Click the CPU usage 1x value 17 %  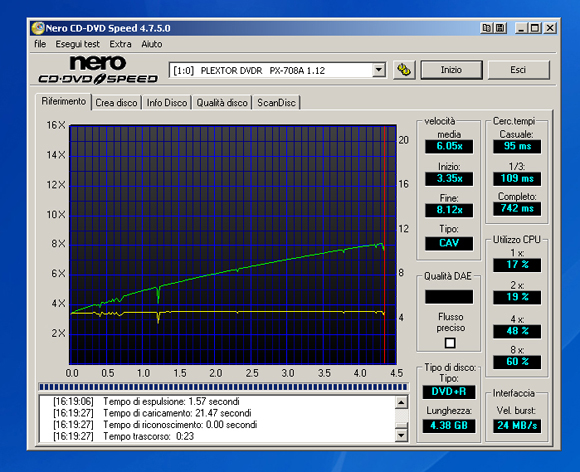(517, 265)
